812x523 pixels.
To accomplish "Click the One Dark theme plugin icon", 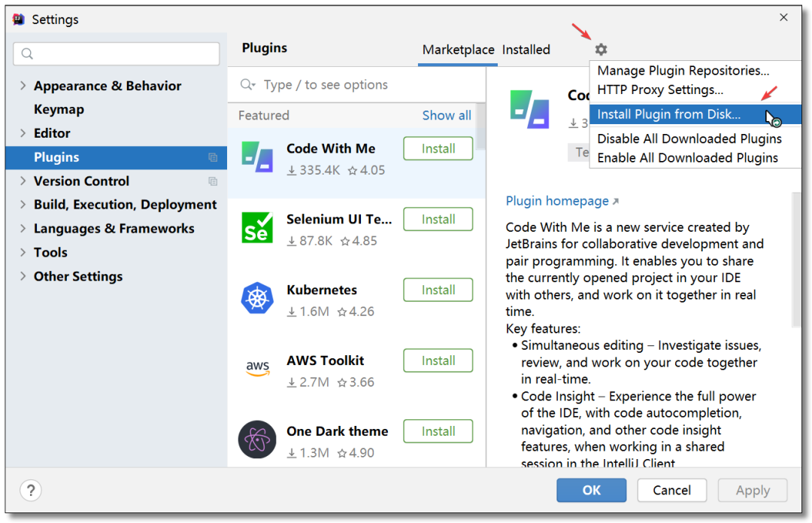I will point(257,439).
